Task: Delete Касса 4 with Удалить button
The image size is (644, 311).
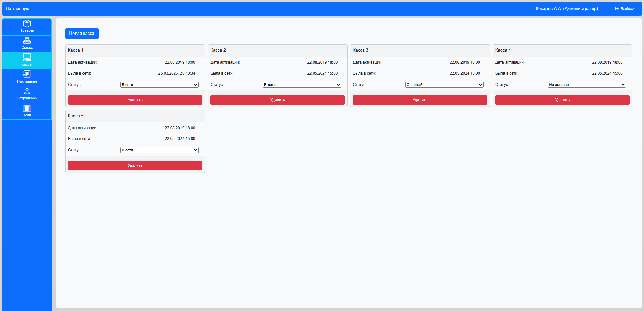Action: coord(562,100)
